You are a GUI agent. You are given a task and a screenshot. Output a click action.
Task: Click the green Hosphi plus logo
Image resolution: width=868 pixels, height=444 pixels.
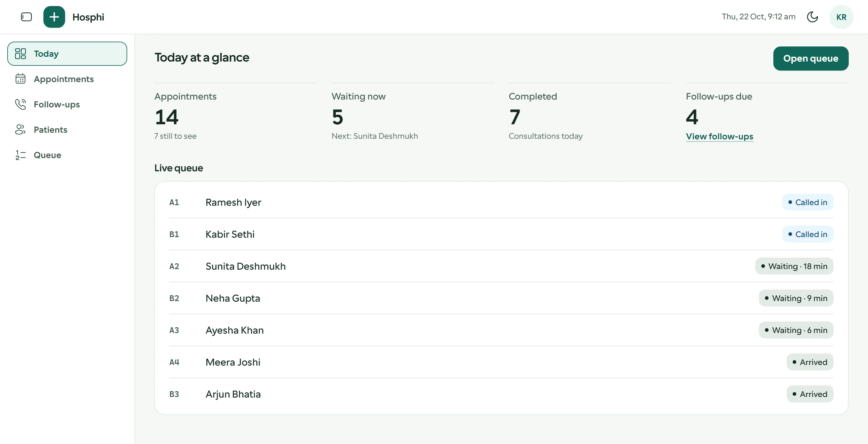click(x=54, y=17)
